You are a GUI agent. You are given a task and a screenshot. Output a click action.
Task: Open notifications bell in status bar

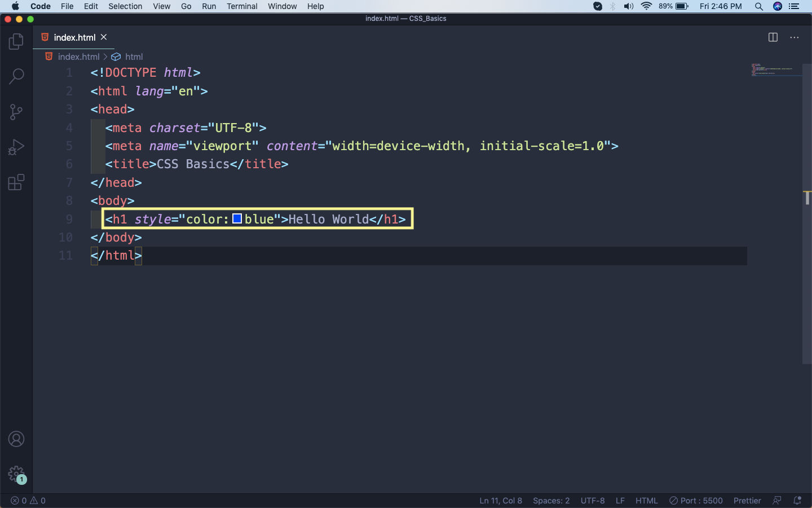click(x=797, y=501)
